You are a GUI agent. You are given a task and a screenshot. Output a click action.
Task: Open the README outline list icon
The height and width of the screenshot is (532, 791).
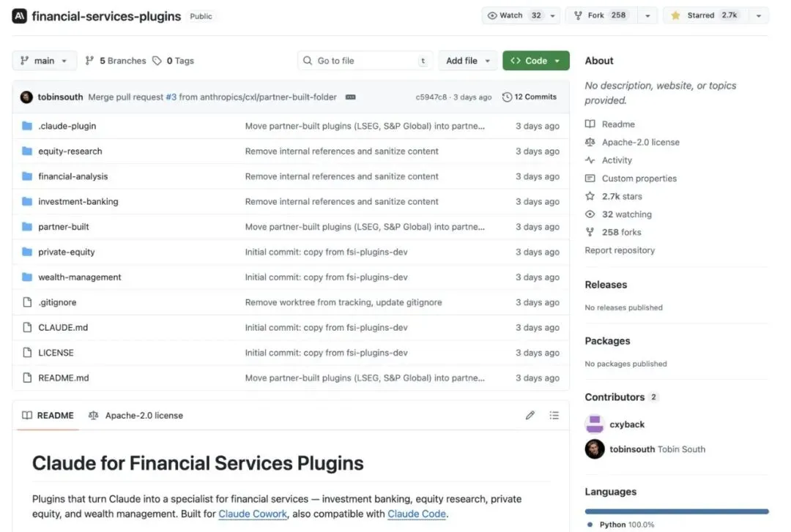(x=554, y=416)
